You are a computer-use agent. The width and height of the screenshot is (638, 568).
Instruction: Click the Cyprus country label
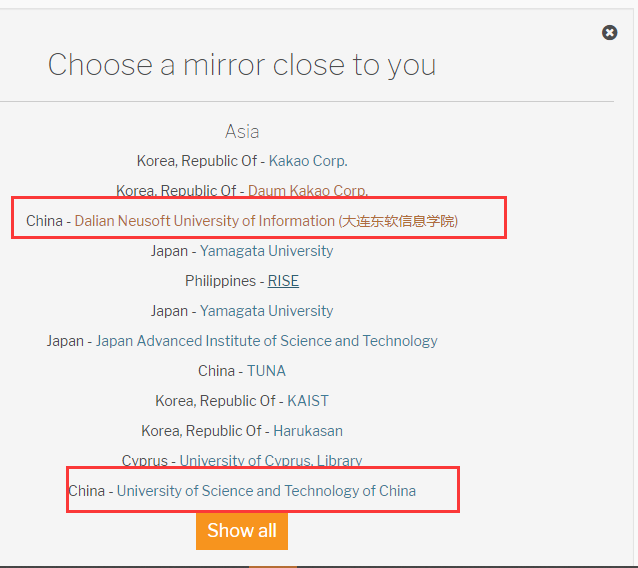point(144,461)
